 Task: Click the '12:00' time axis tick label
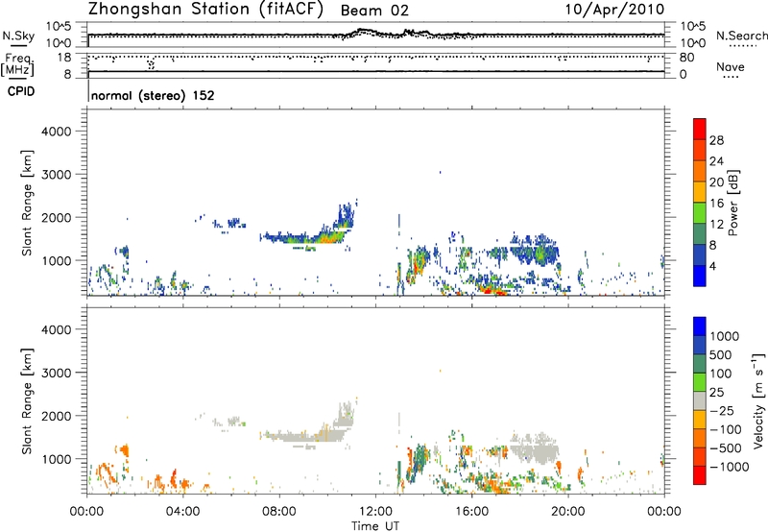375,512
